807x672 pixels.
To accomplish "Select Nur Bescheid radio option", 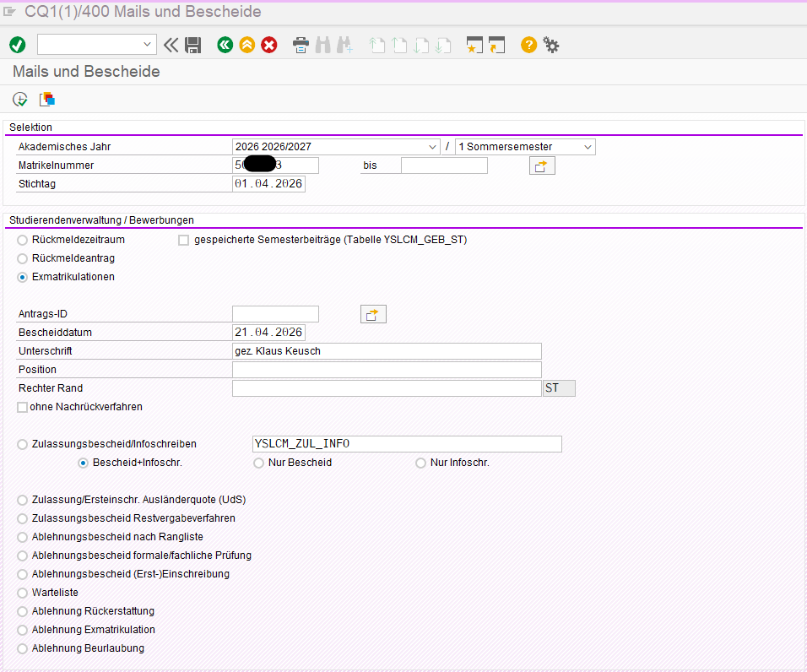I will tap(258, 463).
